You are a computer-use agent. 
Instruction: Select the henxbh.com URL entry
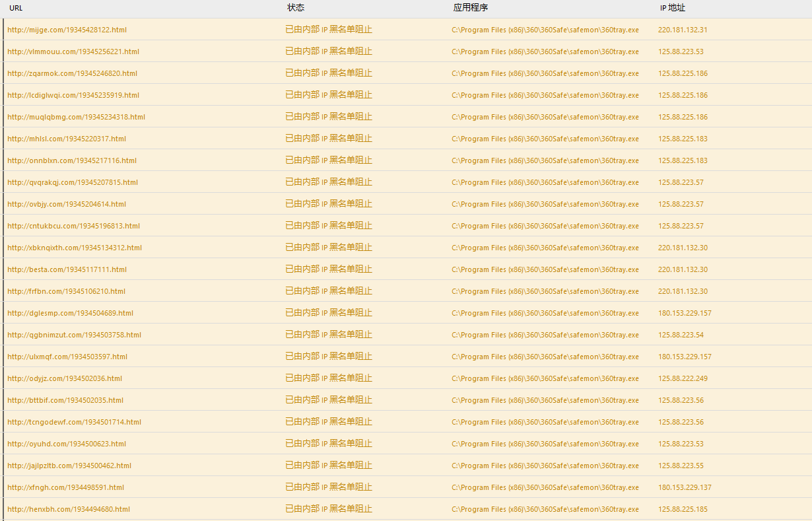(x=69, y=509)
